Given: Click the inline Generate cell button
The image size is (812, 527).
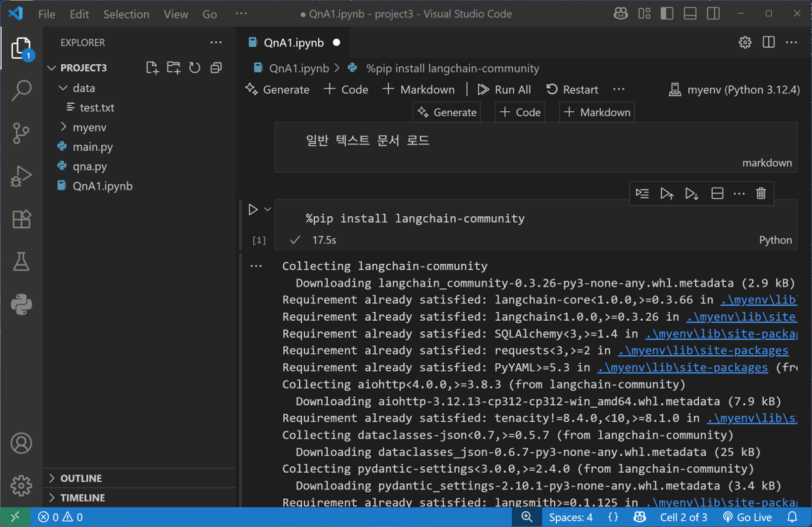Looking at the screenshot, I should (x=447, y=113).
